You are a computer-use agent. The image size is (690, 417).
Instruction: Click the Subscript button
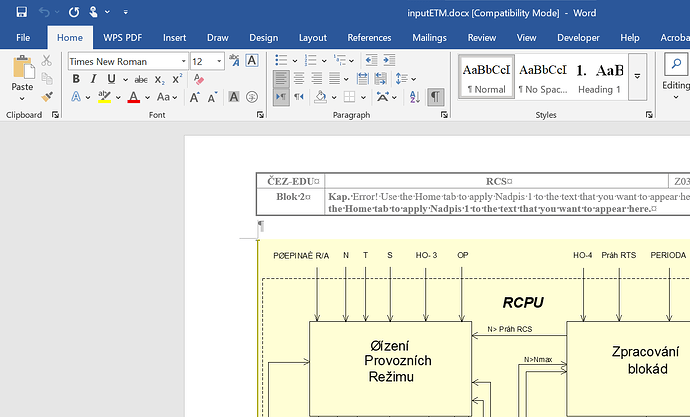[x=161, y=79]
